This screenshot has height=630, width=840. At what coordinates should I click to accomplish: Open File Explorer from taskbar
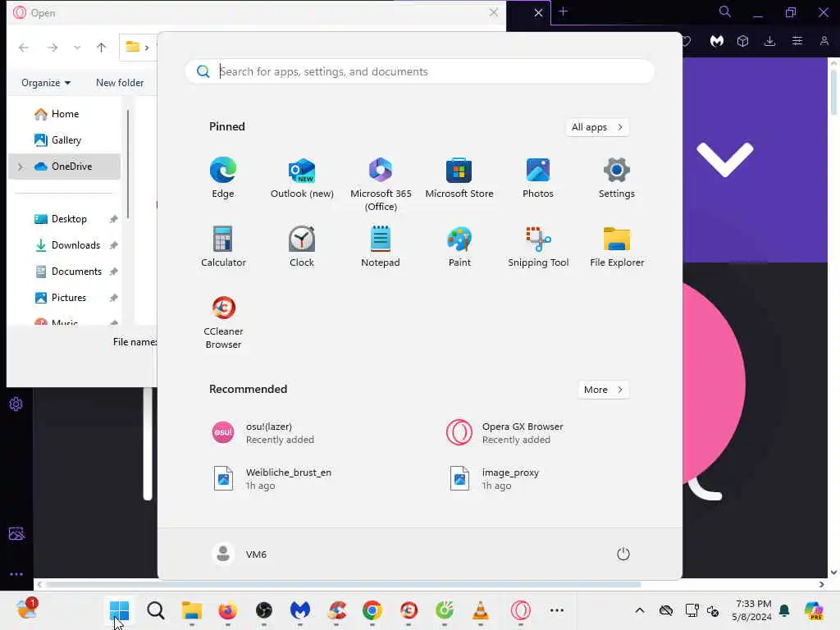pyautogui.click(x=191, y=610)
